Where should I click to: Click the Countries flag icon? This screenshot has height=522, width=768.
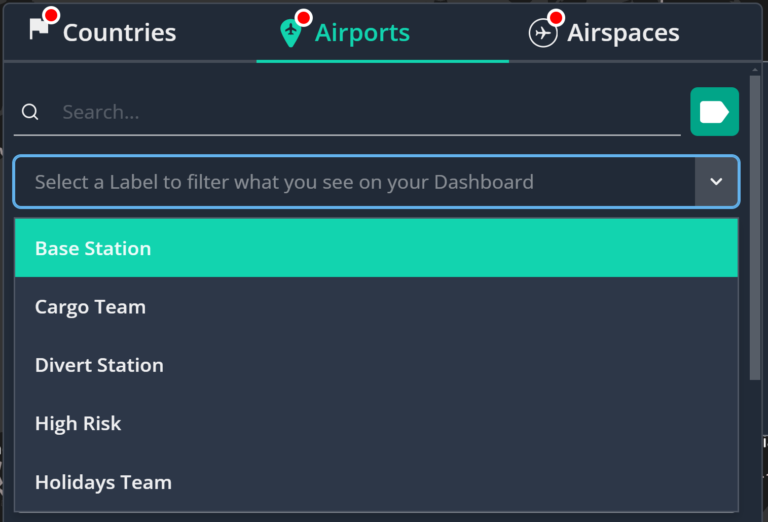(x=39, y=29)
